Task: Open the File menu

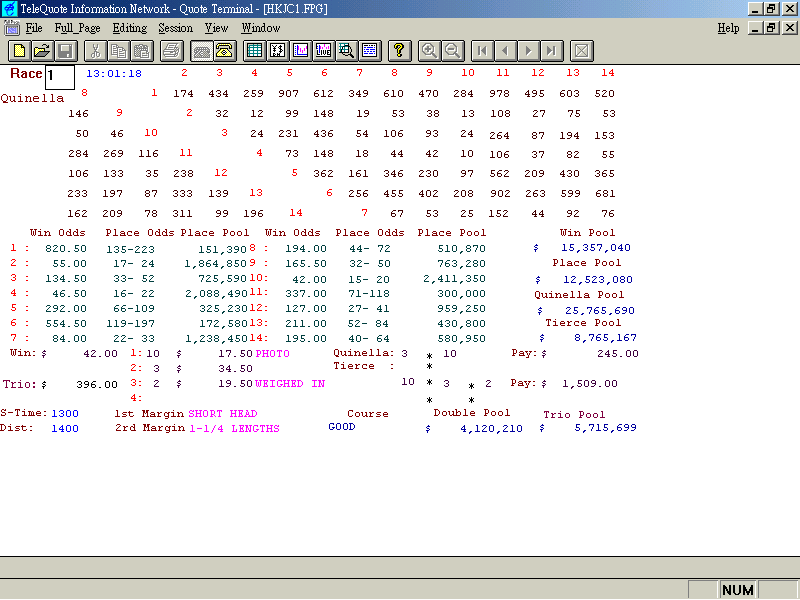Action: pyautogui.click(x=34, y=28)
